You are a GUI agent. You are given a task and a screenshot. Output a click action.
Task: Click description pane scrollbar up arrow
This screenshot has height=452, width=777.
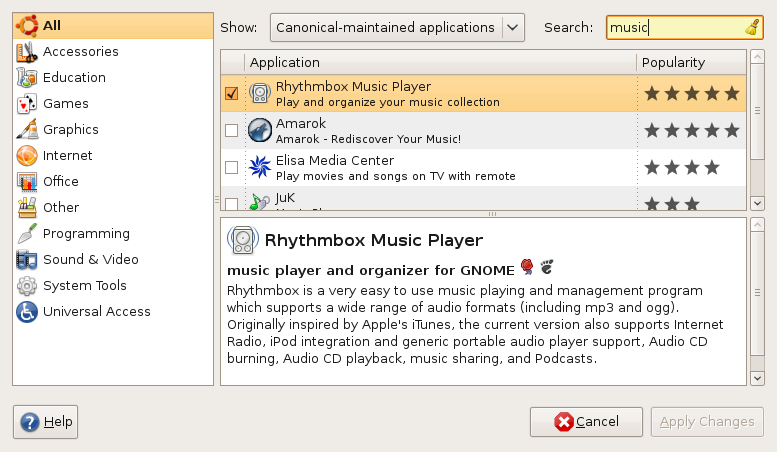point(757,225)
